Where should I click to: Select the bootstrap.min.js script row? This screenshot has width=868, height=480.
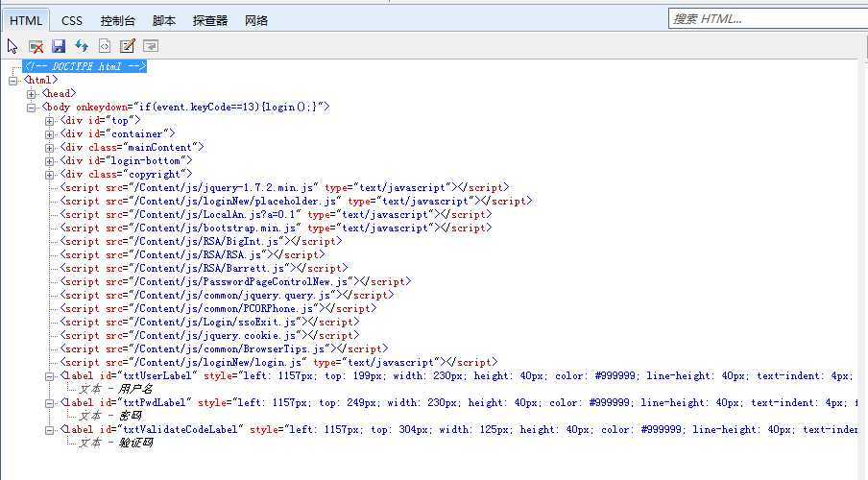(x=276, y=228)
